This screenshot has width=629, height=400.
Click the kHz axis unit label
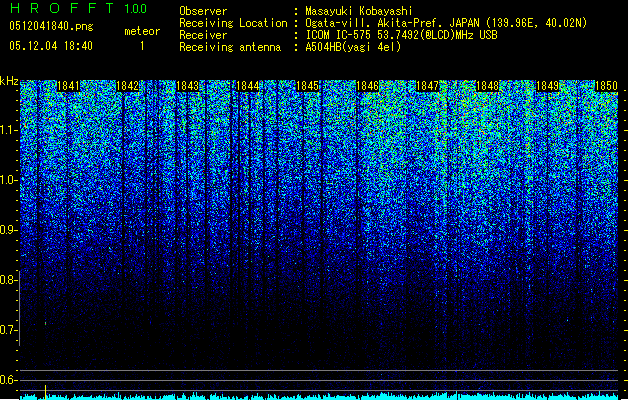point(9,81)
